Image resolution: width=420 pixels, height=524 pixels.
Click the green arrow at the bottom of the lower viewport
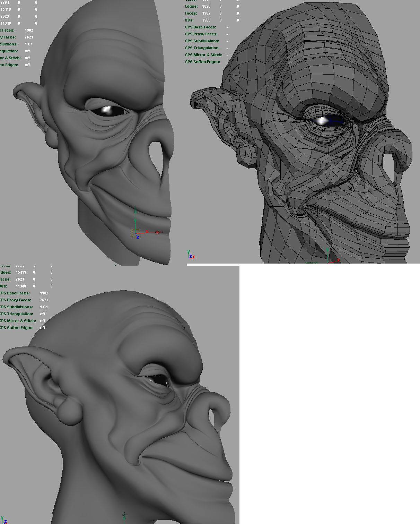tap(124, 516)
